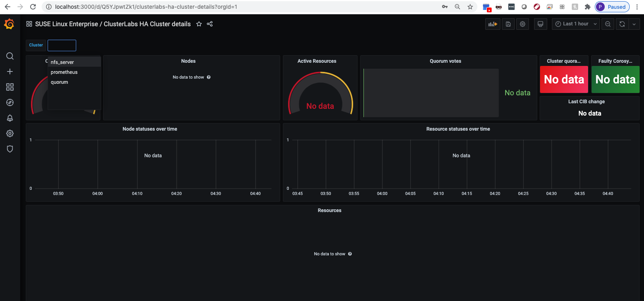Pick quorum from the Cluster options
Screen dimensions: 644x301
pyautogui.click(x=60, y=82)
